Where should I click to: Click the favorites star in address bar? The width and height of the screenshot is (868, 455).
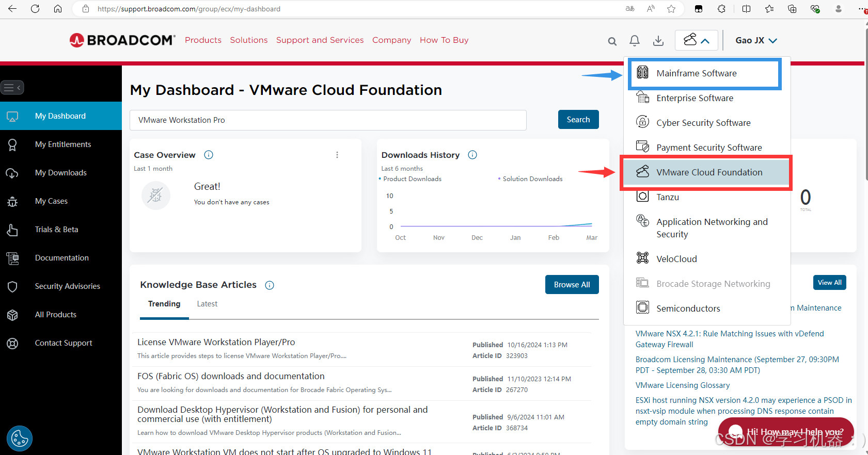tap(671, 9)
